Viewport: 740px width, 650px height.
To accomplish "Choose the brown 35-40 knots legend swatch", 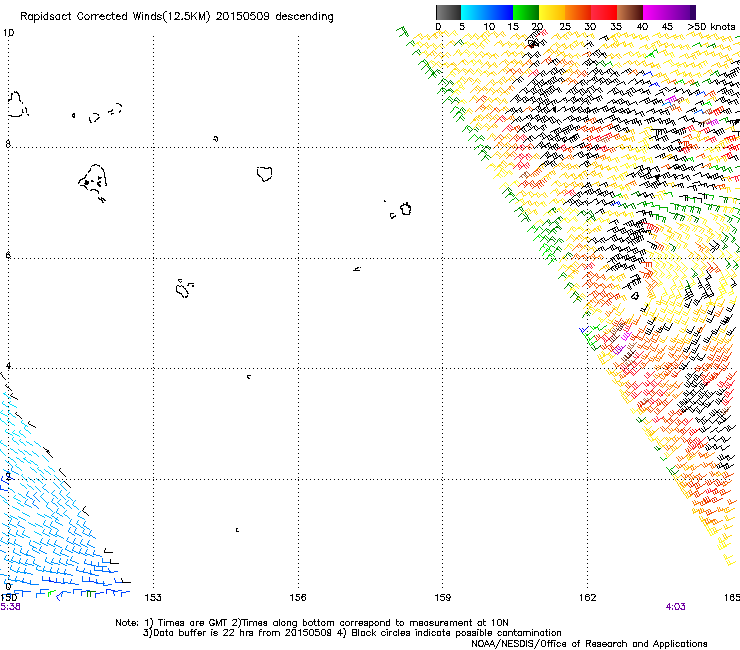I will pos(630,12).
